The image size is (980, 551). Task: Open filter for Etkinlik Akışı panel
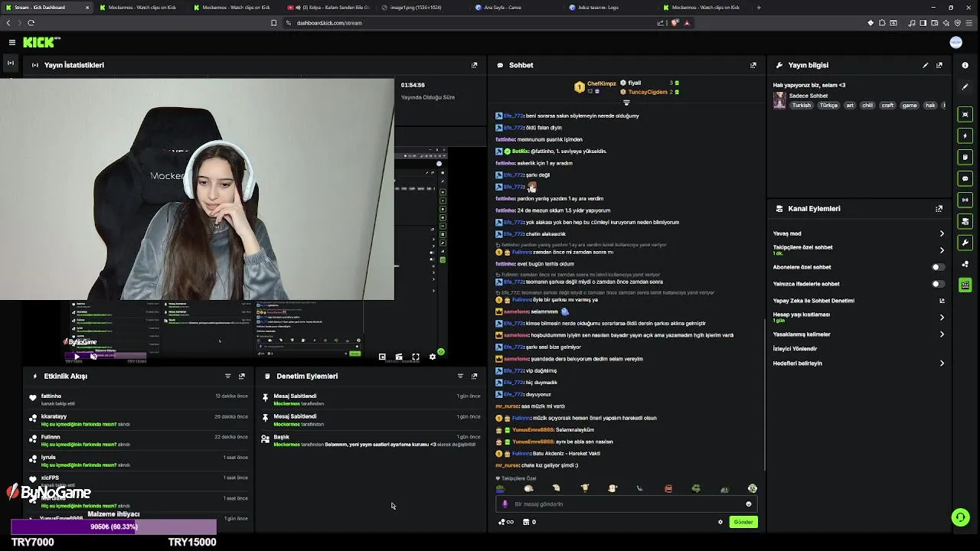click(227, 377)
